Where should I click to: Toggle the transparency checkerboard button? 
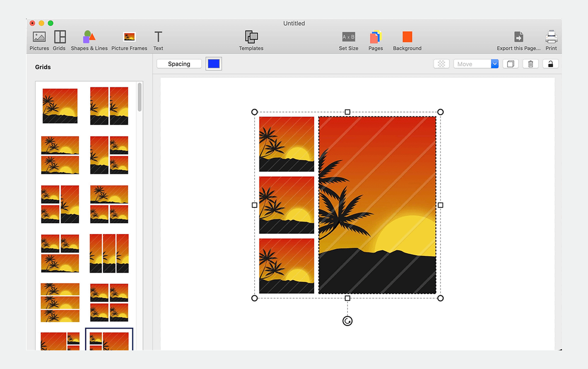pos(441,64)
